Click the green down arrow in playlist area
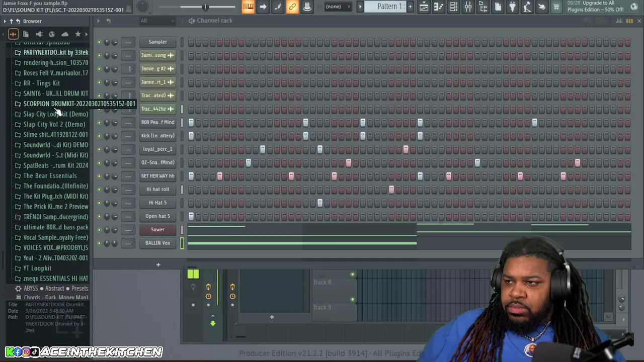The image size is (644, 362). (x=213, y=323)
